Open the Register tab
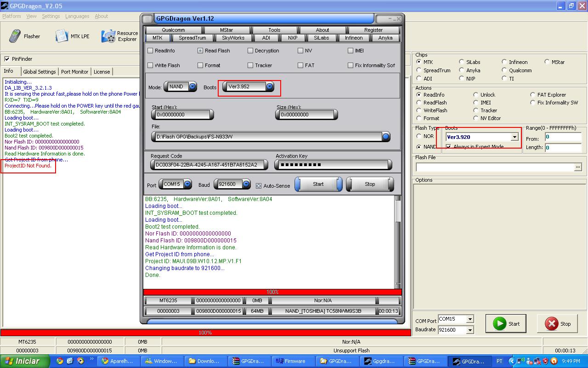588x368 pixels. click(x=373, y=30)
